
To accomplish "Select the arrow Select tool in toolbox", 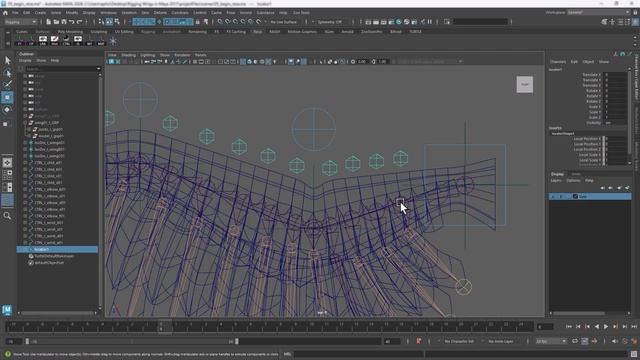I will (7, 60).
